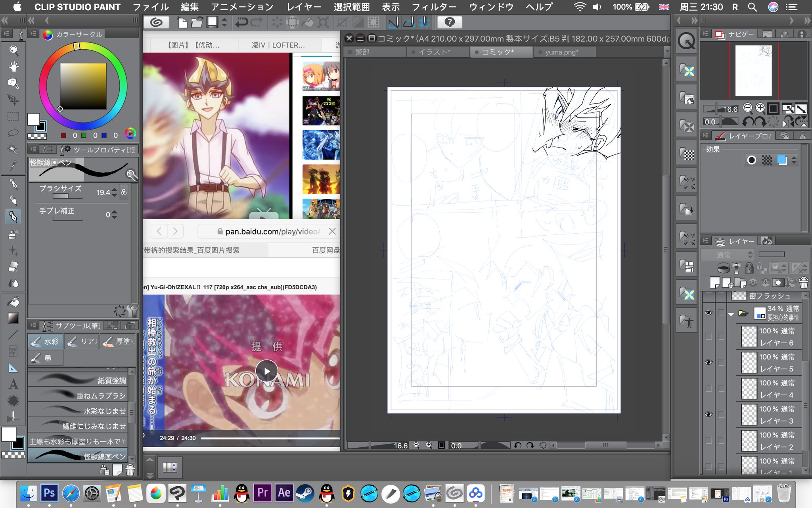The image size is (812, 508).
Task: Open the save options arrow beside Save
Action: coord(224,22)
